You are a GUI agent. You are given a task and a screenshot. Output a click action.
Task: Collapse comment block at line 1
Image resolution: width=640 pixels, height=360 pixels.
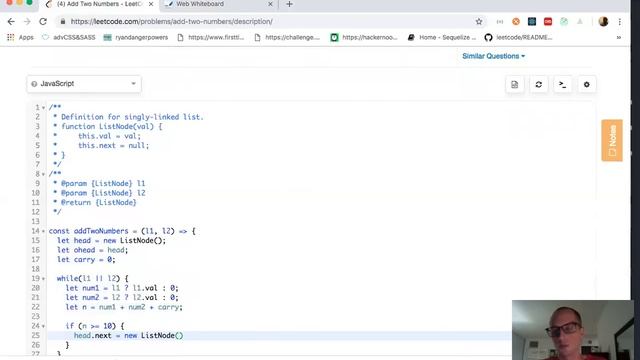tap(43, 108)
